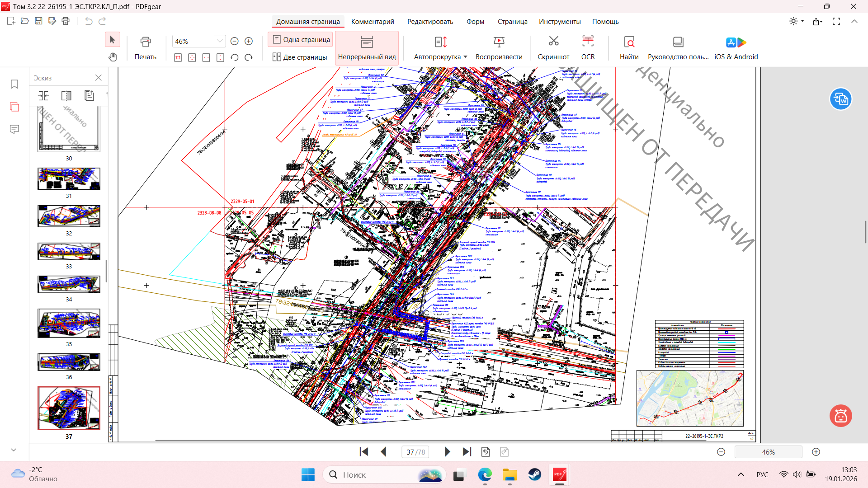
Task: Toggle Одна страница single-page view
Action: click(301, 40)
